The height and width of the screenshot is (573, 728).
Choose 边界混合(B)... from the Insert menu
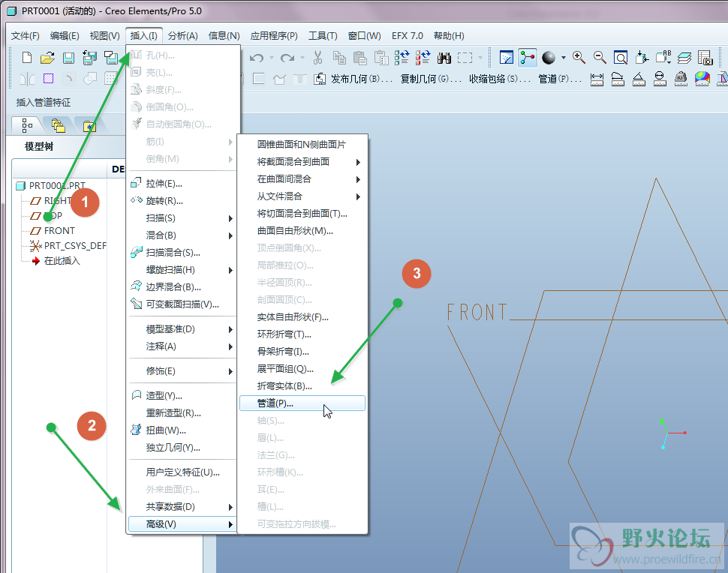(x=182, y=286)
